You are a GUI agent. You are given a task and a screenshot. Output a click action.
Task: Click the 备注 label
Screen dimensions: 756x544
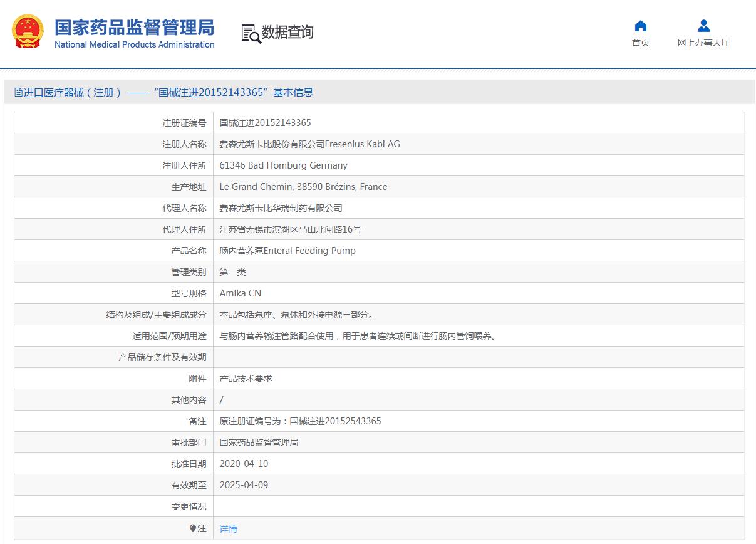[x=197, y=421]
